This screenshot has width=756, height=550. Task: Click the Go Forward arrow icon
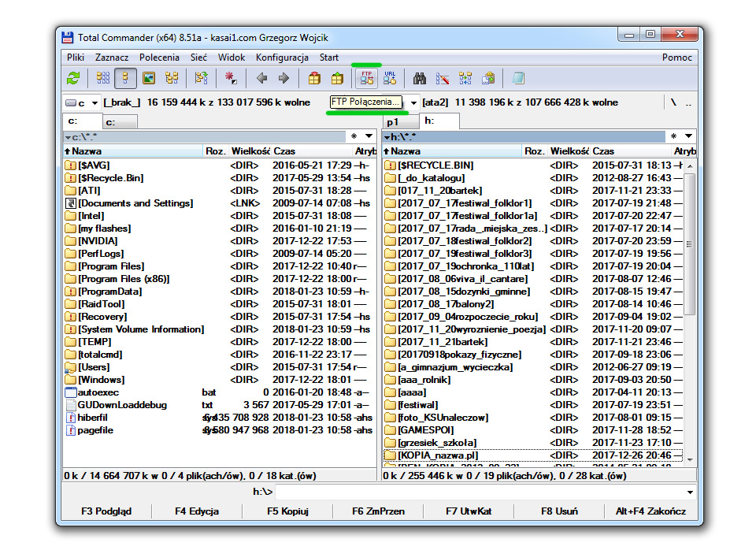pyautogui.click(x=284, y=78)
